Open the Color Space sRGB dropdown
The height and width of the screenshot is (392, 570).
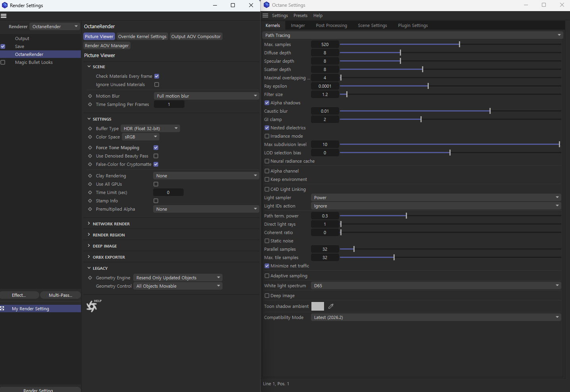(140, 137)
